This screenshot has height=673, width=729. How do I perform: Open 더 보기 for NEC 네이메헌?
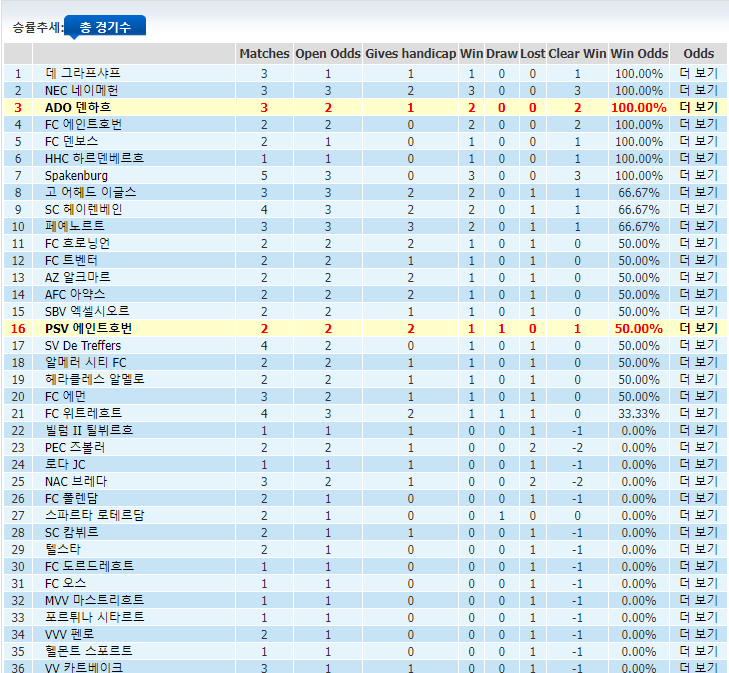click(698, 91)
